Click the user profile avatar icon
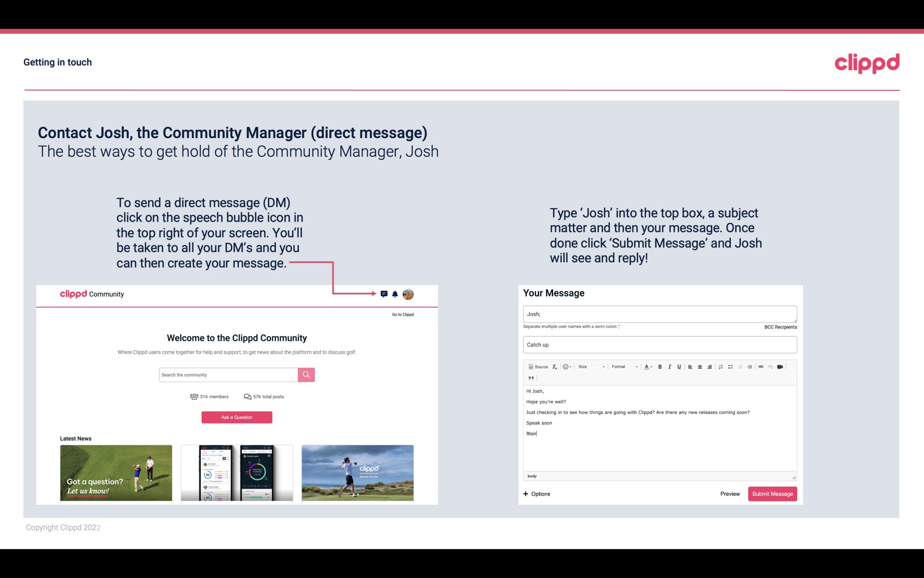Viewport: 924px width, 578px height. pyautogui.click(x=408, y=294)
